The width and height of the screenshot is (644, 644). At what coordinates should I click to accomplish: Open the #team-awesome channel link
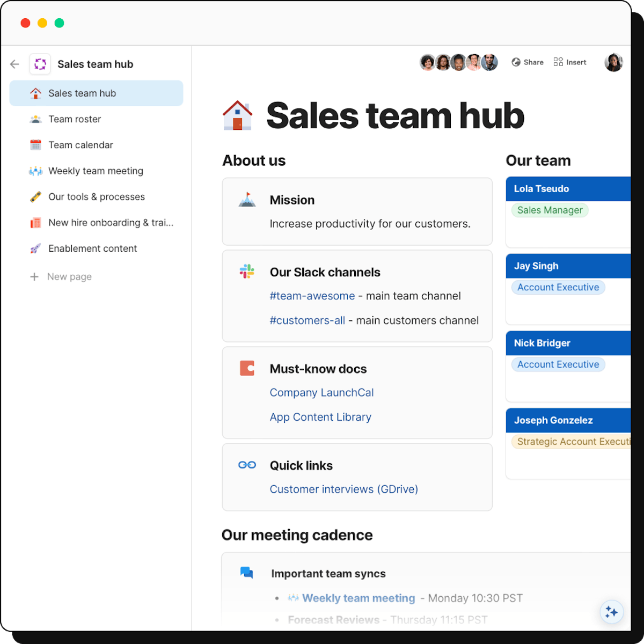[312, 296]
